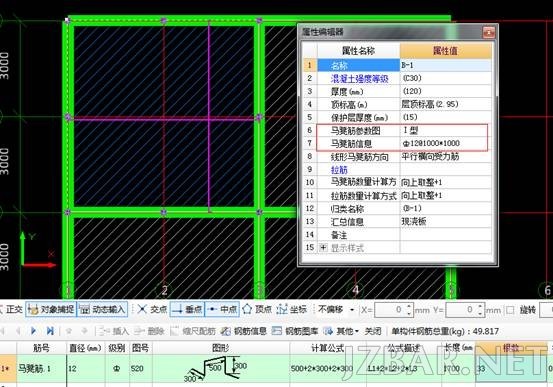The width and height of the screenshot is (553, 387).
Task: Click the 直径(mm) column header
Action: (x=85, y=348)
